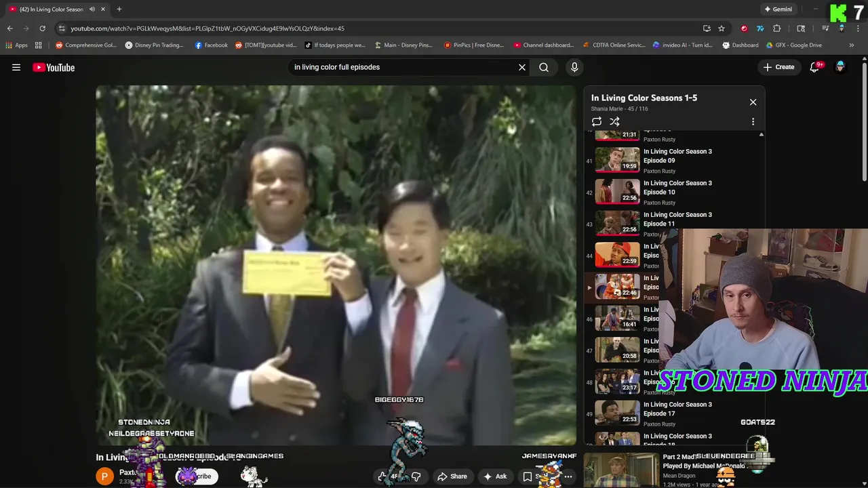Clear the search box text with the X

(x=522, y=67)
